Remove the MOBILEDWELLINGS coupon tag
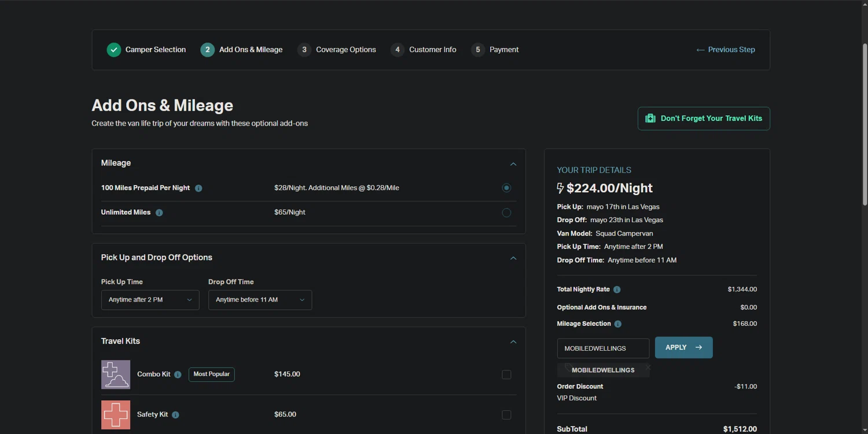 648,367
